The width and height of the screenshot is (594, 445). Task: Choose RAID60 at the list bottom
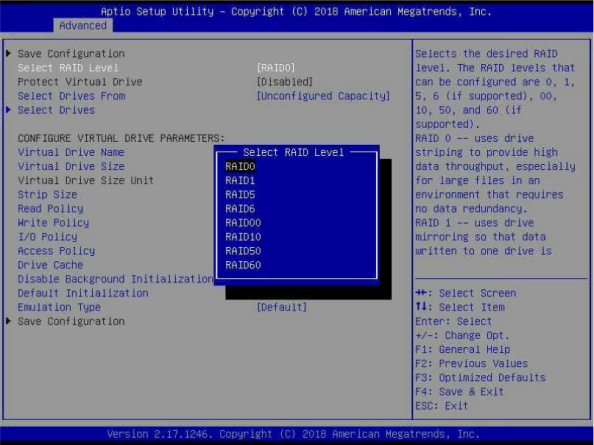pyautogui.click(x=243, y=265)
